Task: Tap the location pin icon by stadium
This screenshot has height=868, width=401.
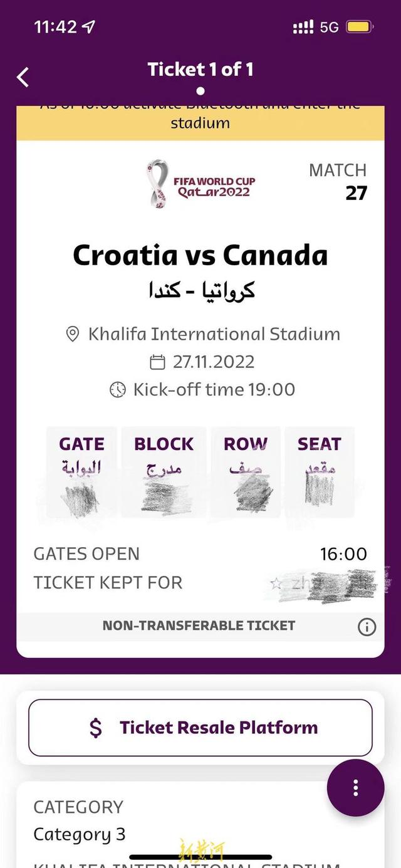Action: click(73, 334)
